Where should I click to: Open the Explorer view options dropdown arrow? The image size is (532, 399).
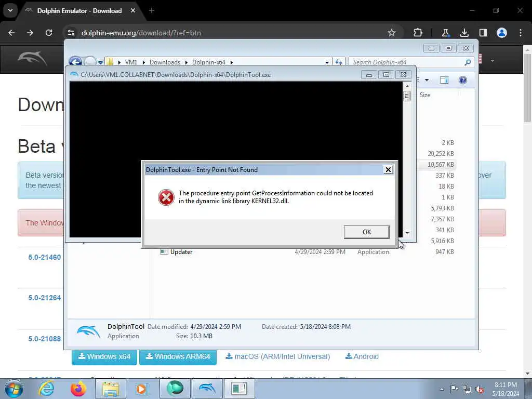[x=427, y=80]
